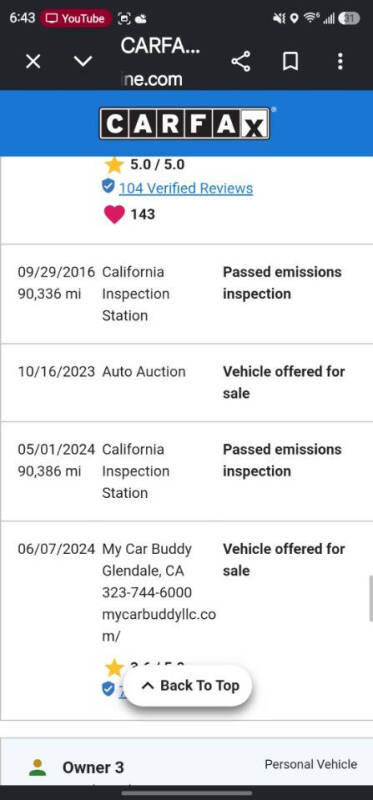Click the Back To Top button
Viewport: 373px width, 800px height.
[x=188, y=686]
